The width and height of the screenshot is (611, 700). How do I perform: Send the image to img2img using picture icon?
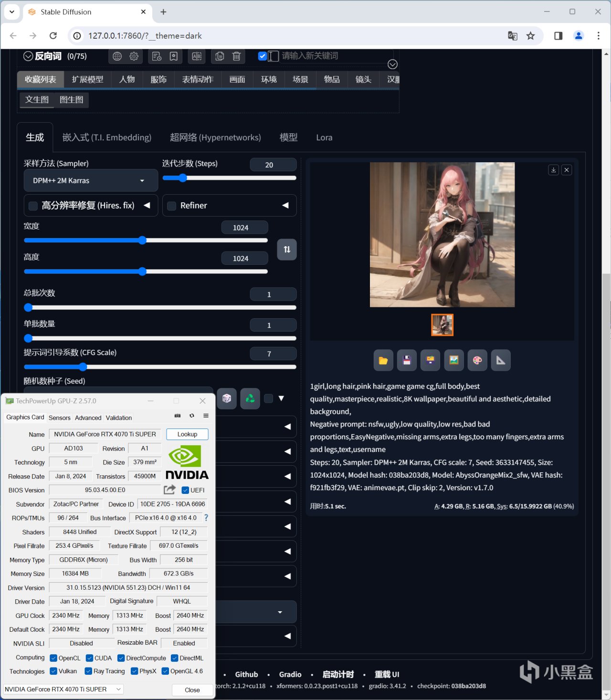pos(454,360)
